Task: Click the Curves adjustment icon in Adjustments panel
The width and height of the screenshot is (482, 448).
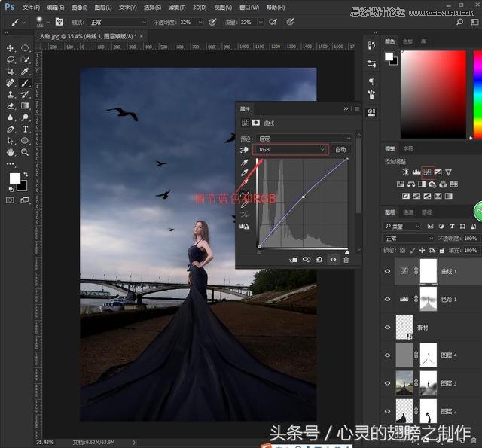Action: (x=427, y=172)
